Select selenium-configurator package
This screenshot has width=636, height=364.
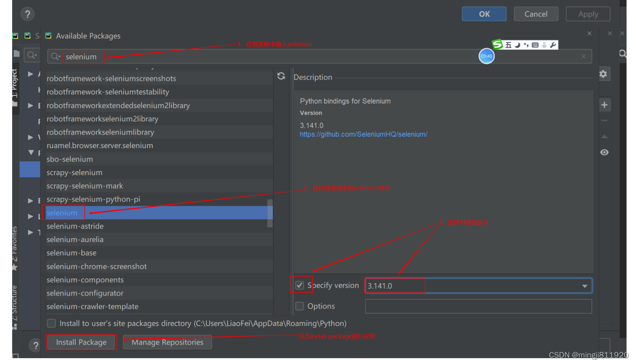pyautogui.click(x=159, y=293)
